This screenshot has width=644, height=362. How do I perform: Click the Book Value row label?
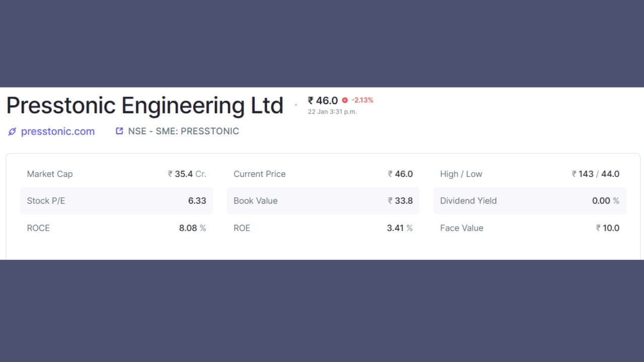coord(255,201)
